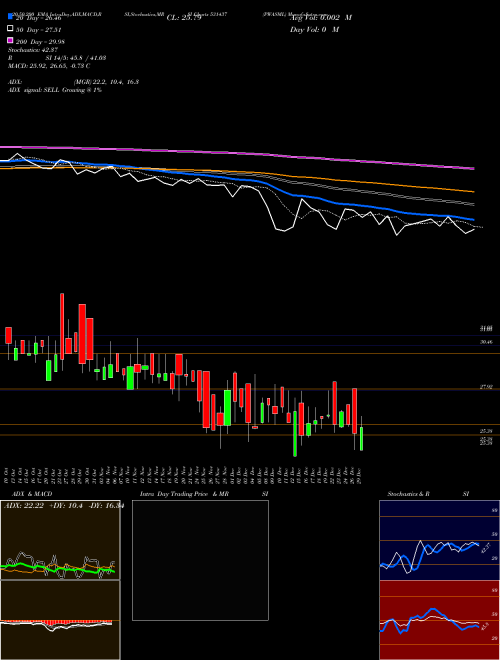This screenshot has height=660, width=500.
Task: Open the empty Intra Day Trading Price panel
Action: [x=200, y=560]
